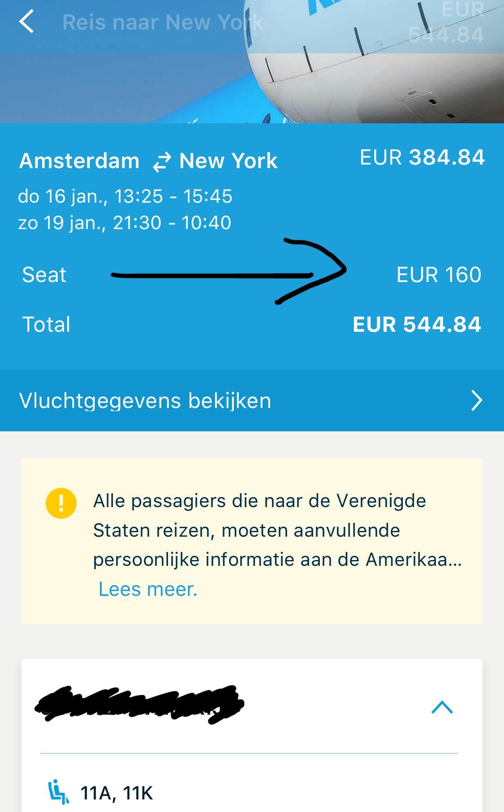
Task: Tap the EUR 384.84 fare price
Action: coord(422,157)
